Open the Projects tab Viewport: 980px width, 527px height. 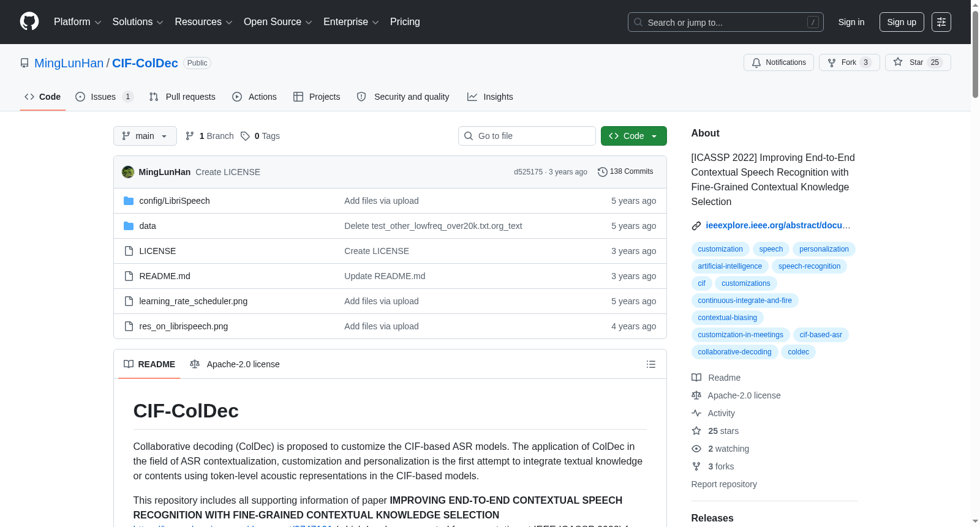click(317, 97)
